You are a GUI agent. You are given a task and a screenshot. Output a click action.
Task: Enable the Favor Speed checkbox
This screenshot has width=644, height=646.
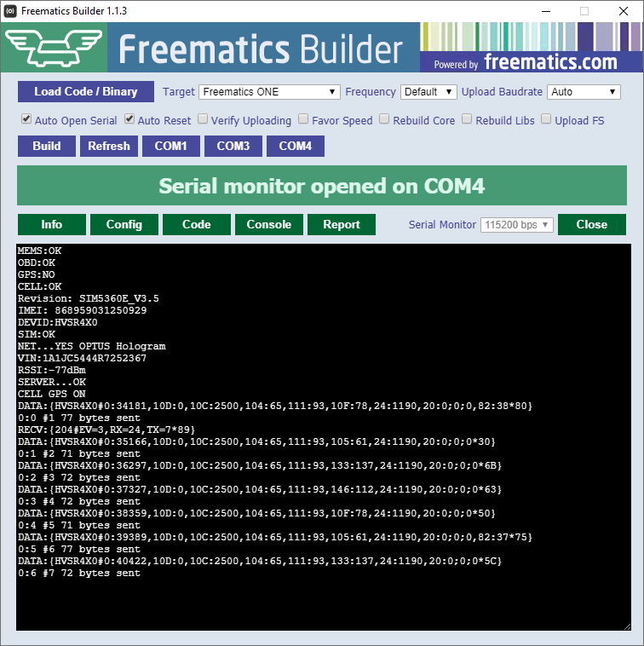pyautogui.click(x=303, y=119)
